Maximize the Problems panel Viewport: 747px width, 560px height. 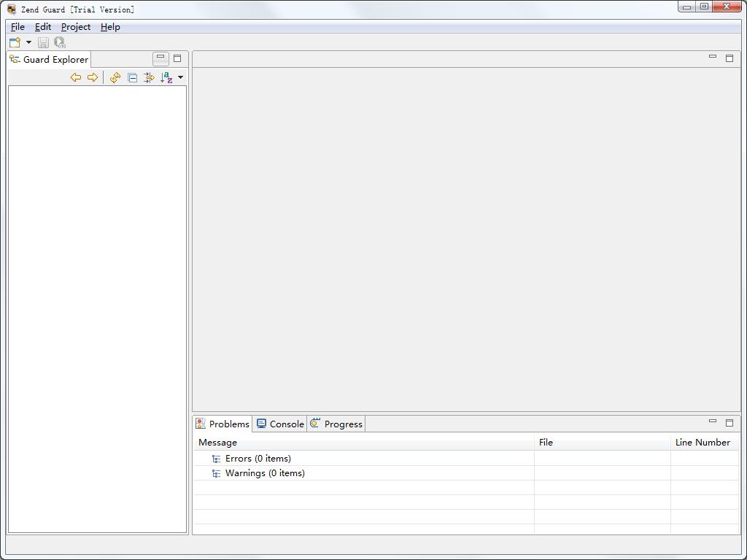pos(729,422)
